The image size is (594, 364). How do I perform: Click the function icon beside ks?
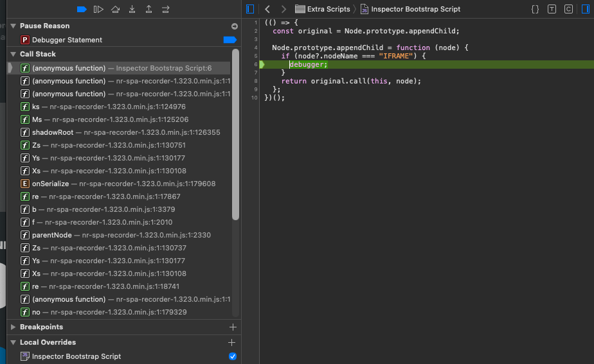click(x=24, y=107)
